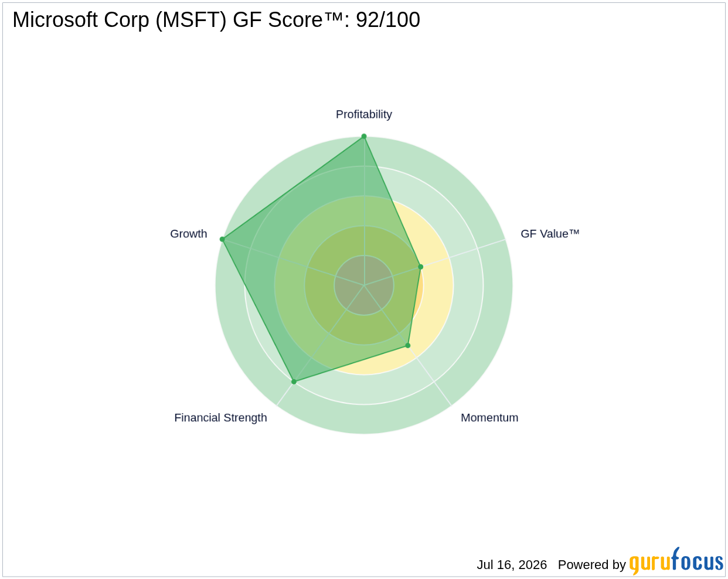Click the Jul 16, 2026 date text
The width and height of the screenshot is (728, 579).
(512, 565)
